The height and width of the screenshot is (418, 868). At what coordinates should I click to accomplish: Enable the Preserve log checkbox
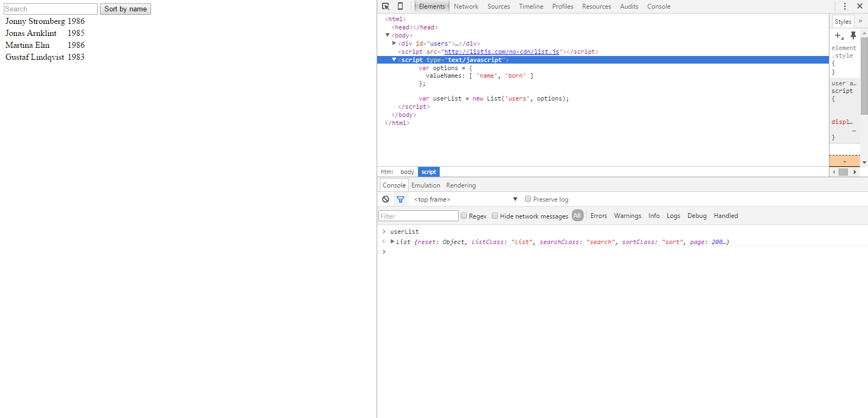(528, 199)
